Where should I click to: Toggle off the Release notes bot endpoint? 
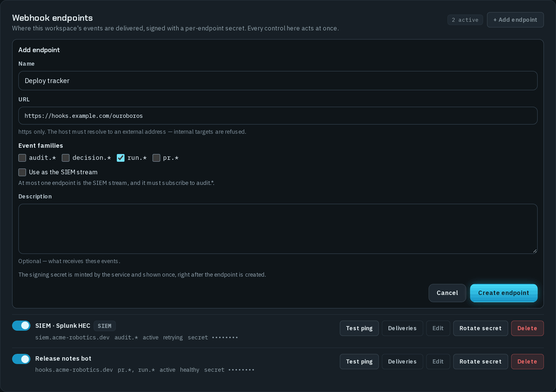(x=21, y=359)
